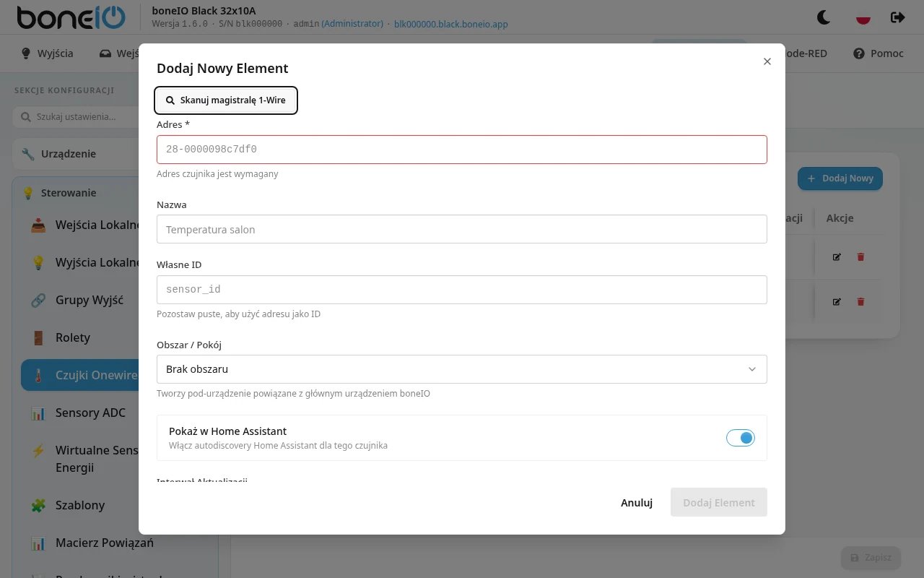Click the Szukaj ustawienia search box

point(76,116)
